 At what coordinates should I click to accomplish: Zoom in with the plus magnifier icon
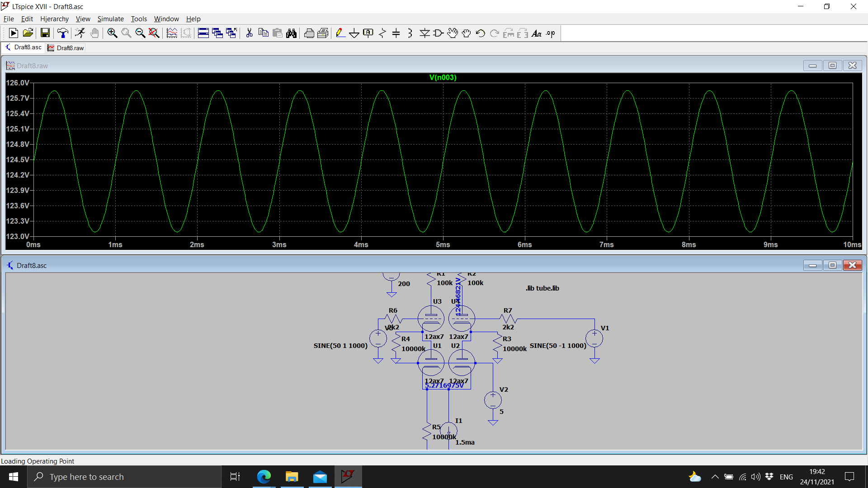pos(112,33)
